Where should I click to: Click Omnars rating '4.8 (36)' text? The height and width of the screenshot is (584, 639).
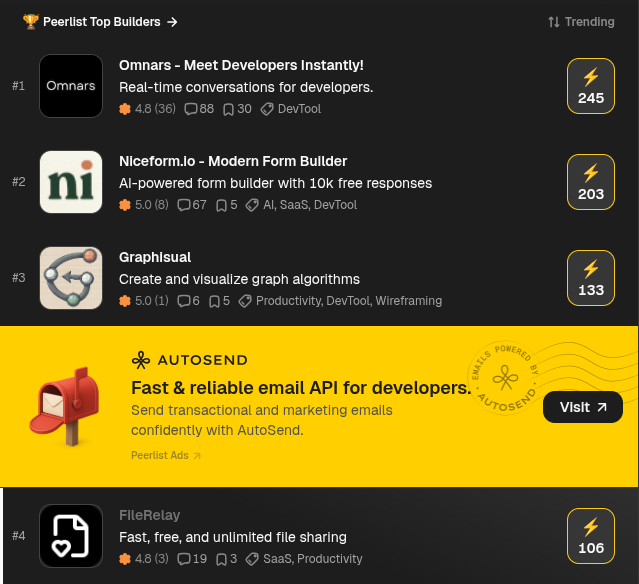pos(155,109)
